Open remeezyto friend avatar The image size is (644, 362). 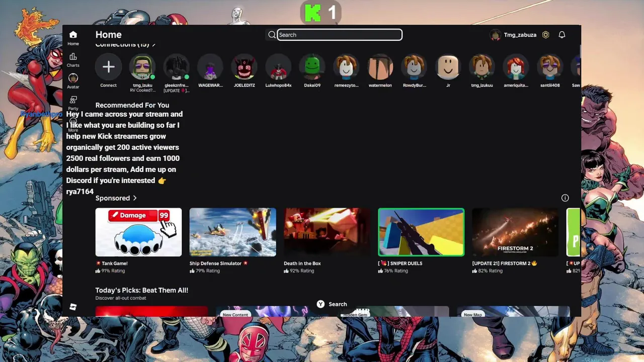pos(346,67)
